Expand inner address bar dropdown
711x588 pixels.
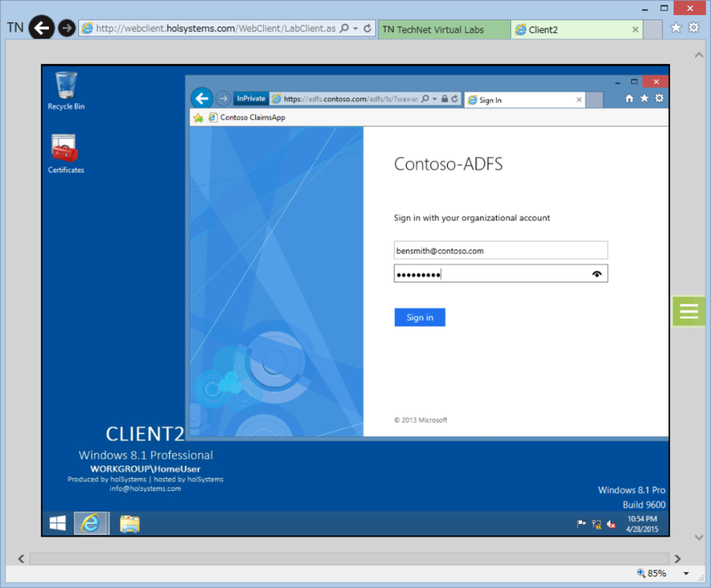coord(435,99)
